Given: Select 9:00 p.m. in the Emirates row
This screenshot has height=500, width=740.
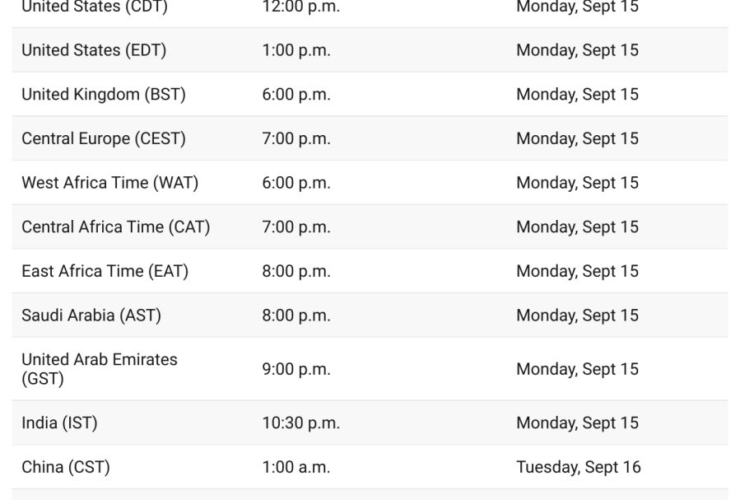Looking at the screenshot, I should (296, 369).
